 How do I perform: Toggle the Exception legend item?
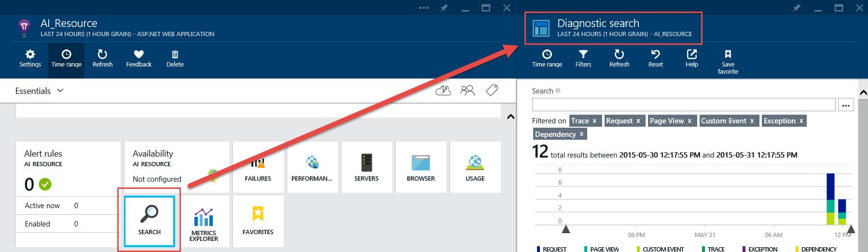coord(760,249)
